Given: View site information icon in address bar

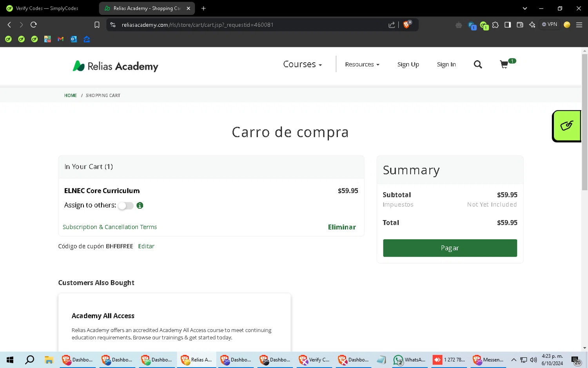Looking at the screenshot, I should pos(113,25).
